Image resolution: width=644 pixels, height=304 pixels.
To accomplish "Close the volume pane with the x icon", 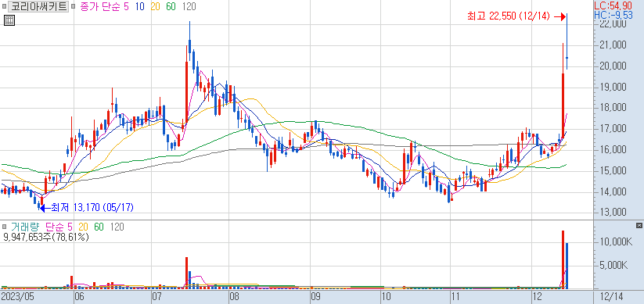I will coord(639,226).
